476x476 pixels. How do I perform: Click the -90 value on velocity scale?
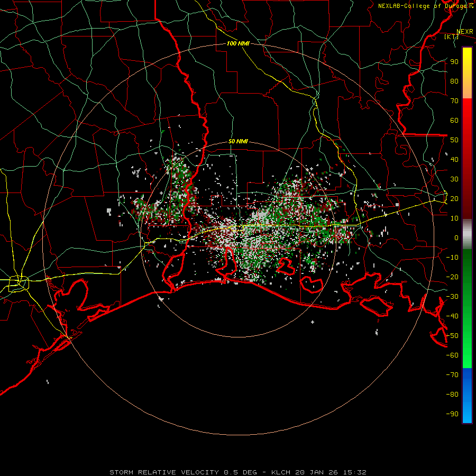point(452,414)
